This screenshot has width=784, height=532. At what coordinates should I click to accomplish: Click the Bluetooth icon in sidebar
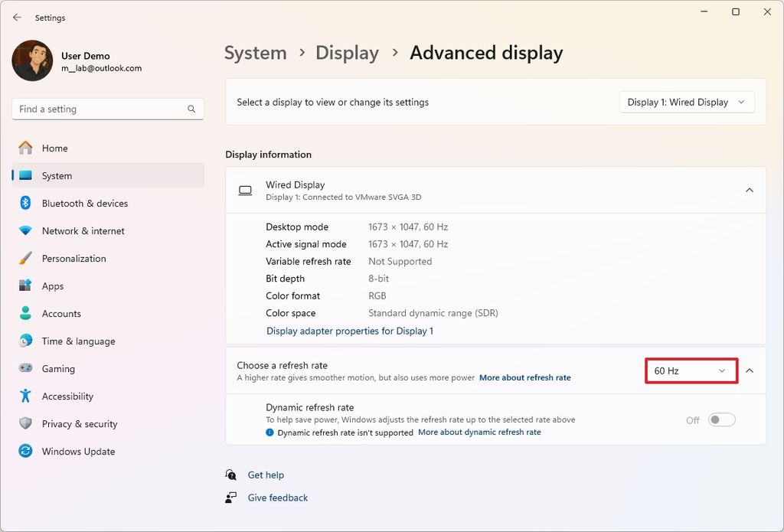point(25,203)
